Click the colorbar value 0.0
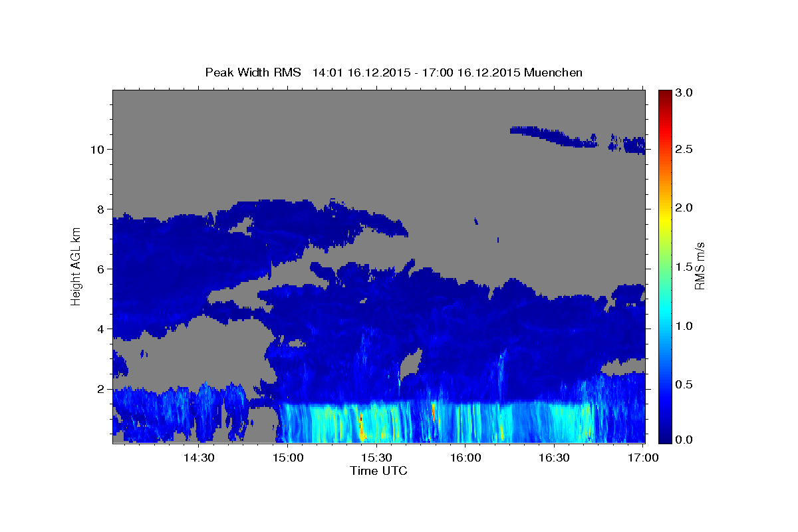This screenshot has width=798, height=532. pos(684,440)
